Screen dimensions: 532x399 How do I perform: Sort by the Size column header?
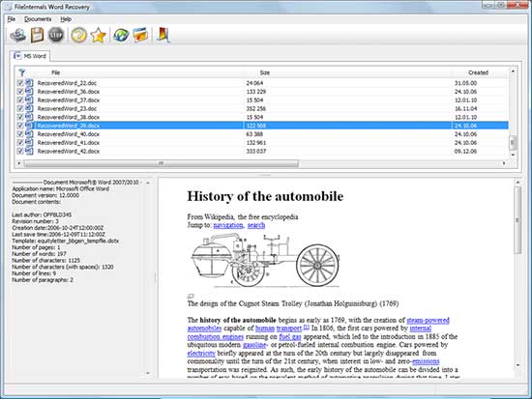pyautogui.click(x=265, y=72)
